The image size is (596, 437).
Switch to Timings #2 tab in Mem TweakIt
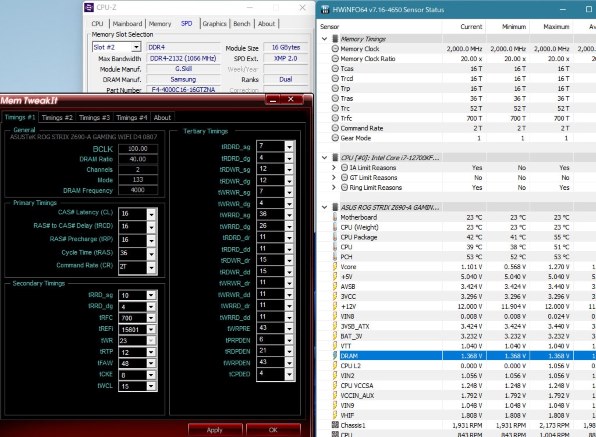(57, 117)
